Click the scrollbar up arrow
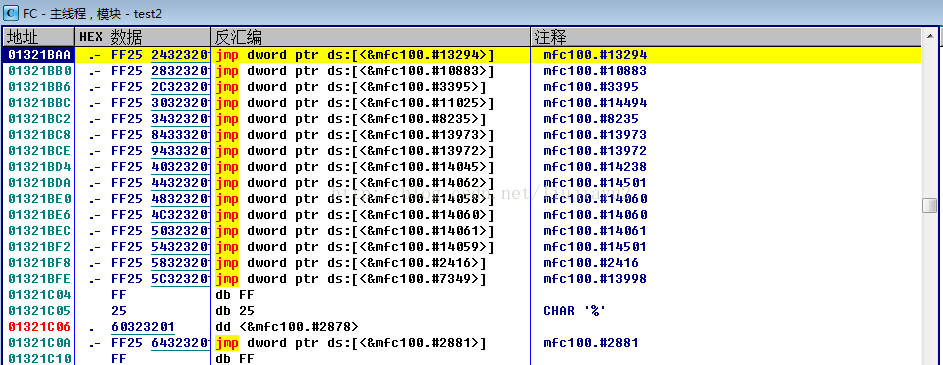The height and width of the screenshot is (365, 943). click(x=930, y=36)
